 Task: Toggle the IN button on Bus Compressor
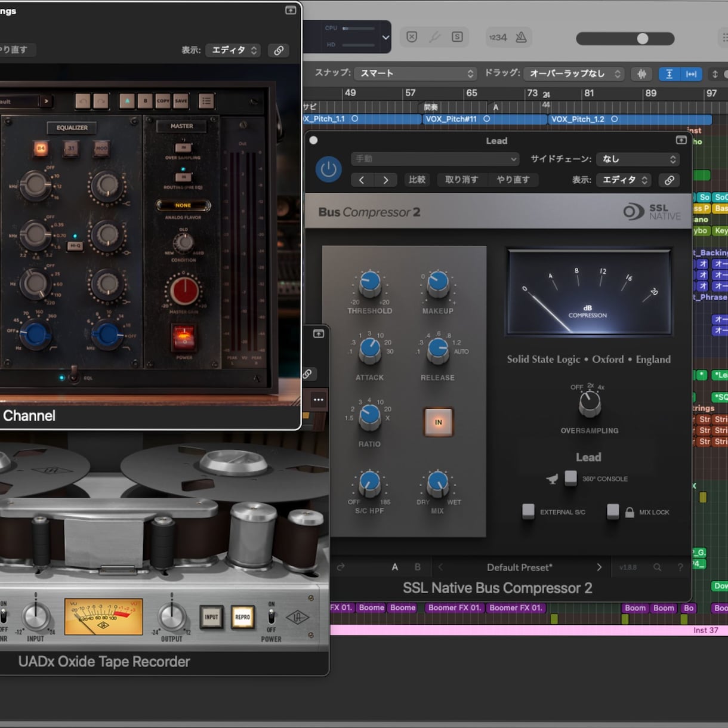point(439,422)
